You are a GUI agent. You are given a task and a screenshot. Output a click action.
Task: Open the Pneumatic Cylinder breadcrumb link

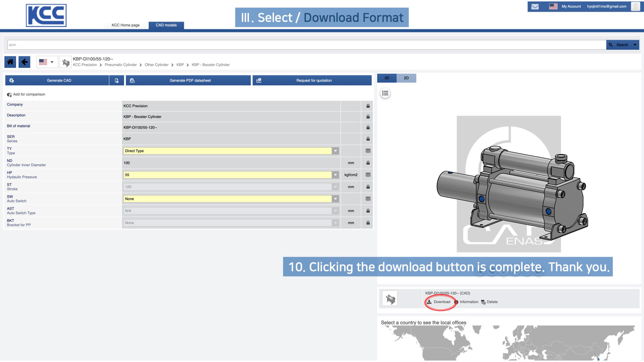tap(121, 65)
